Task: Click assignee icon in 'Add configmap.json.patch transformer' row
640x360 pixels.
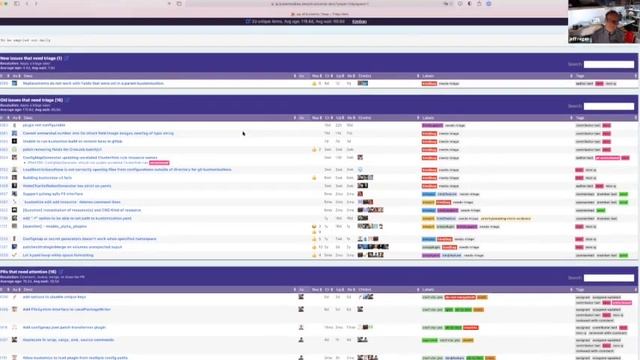Action: point(301,327)
